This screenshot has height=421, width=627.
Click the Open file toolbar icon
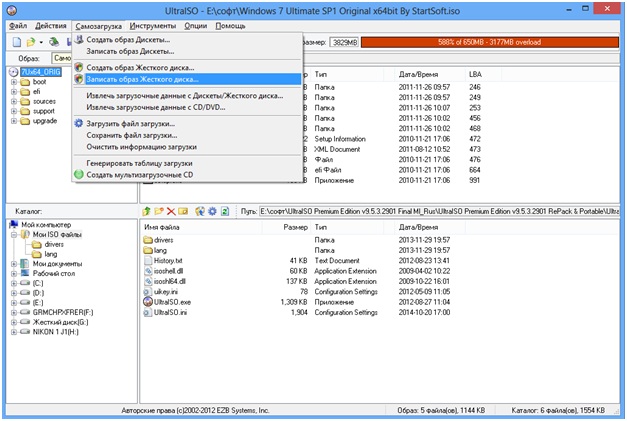(x=31, y=42)
